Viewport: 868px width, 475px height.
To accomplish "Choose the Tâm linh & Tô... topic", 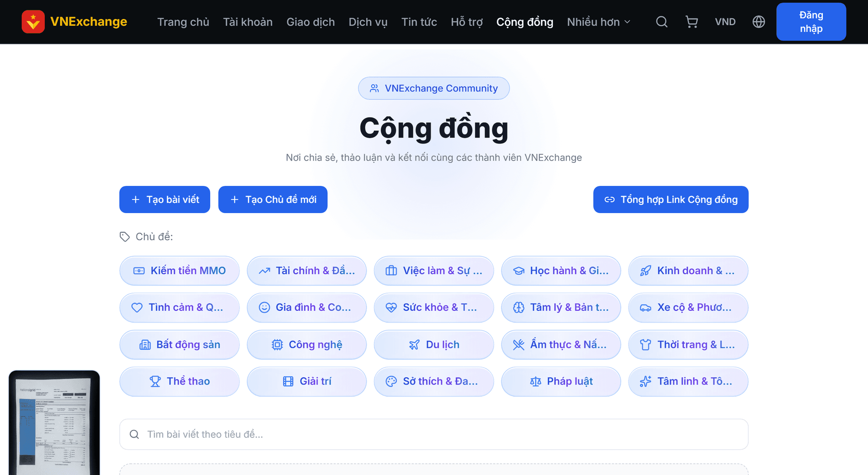I will [x=688, y=381].
